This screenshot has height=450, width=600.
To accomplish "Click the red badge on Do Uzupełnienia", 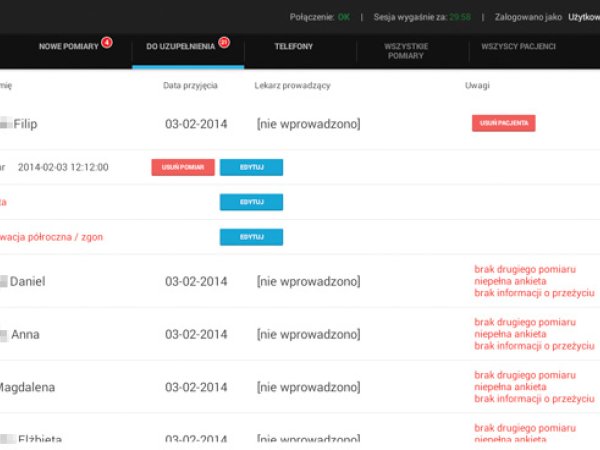I will (224, 42).
